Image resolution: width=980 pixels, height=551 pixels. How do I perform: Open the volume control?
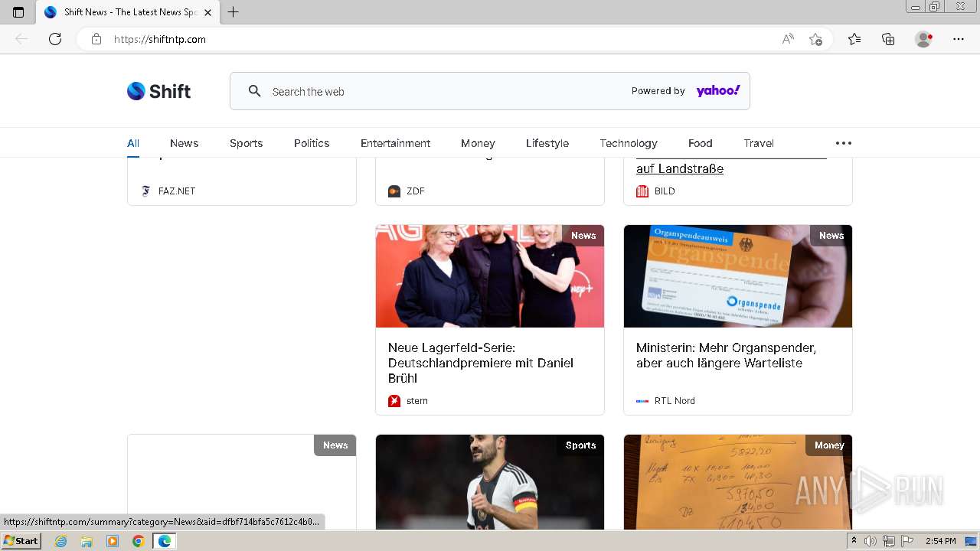[x=871, y=541]
